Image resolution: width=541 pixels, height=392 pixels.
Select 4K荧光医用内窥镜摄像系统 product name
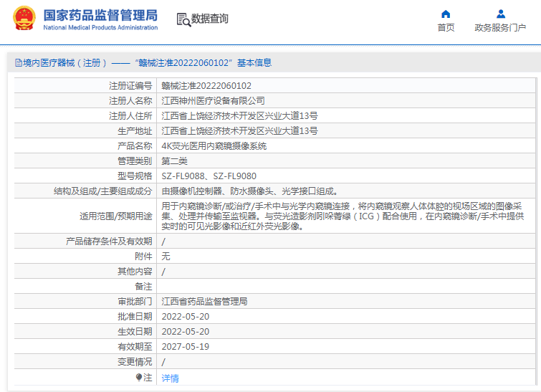tap(214, 146)
